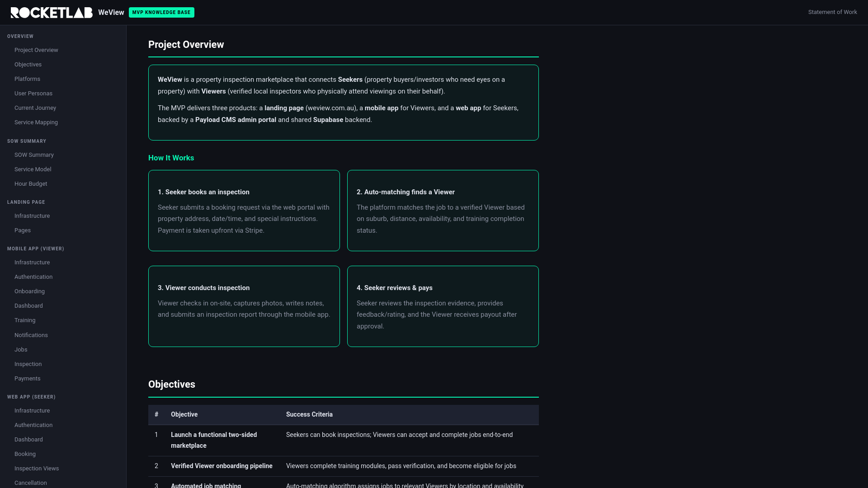This screenshot has height=488, width=868.
Task: Open Mobile App Dashboard link
Action: coord(28,306)
